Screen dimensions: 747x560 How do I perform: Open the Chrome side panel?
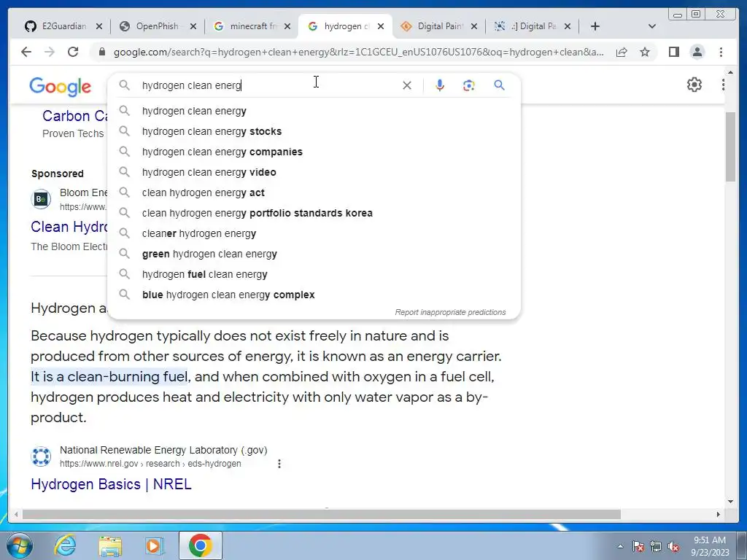click(x=673, y=52)
